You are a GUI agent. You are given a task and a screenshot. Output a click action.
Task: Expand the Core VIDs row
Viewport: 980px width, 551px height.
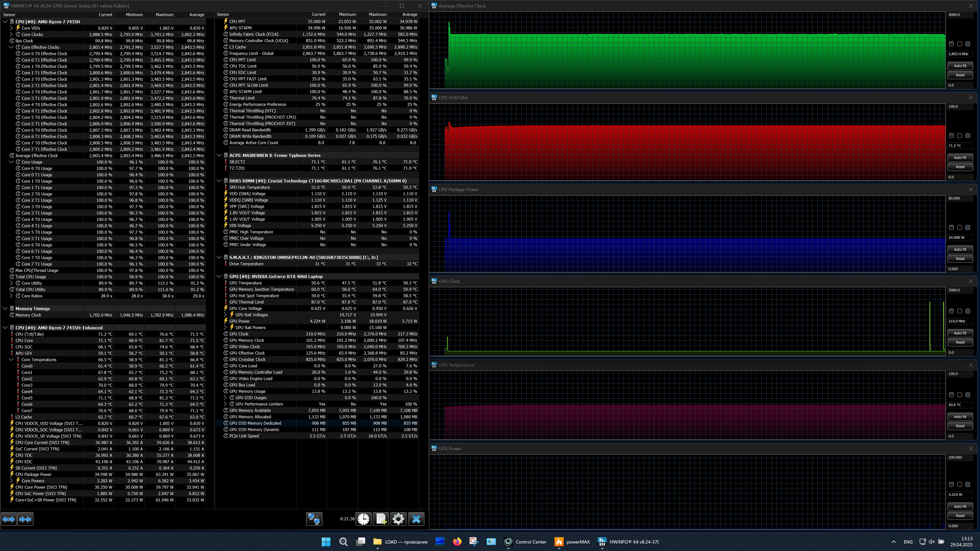coord(11,28)
